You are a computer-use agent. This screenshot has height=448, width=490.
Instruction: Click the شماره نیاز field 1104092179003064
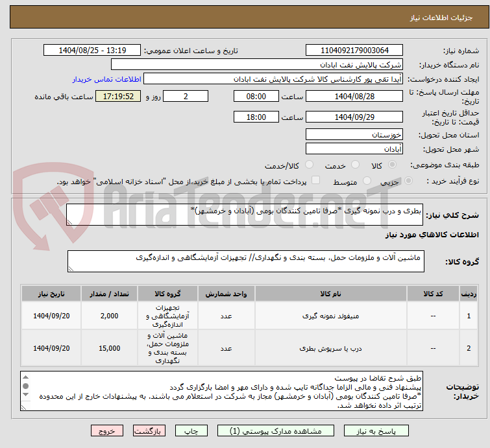tap(354, 51)
